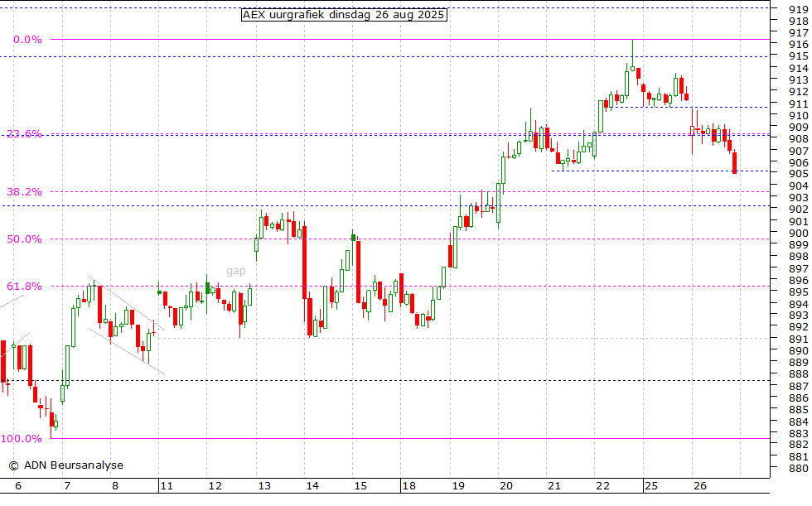Screen dimensions: 812x506
Task: Click date label 8 on the time axis
Action: pos(115,486)
